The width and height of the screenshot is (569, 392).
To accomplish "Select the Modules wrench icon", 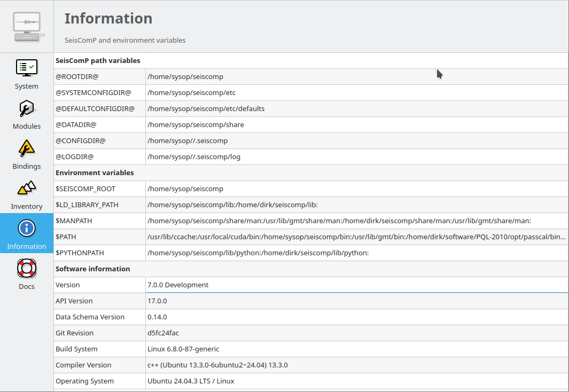I will [26, 109].
